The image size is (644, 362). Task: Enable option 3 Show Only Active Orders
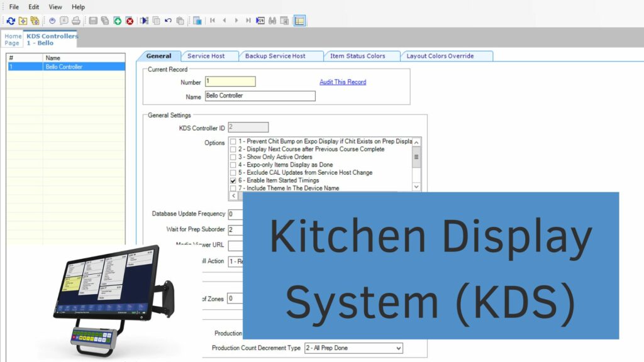pos(233,157)
